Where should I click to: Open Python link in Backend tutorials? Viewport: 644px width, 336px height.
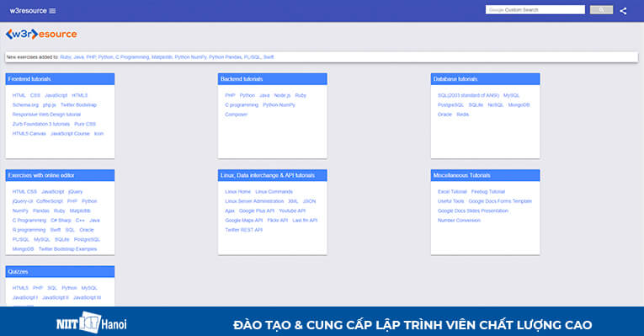[247, 95]
